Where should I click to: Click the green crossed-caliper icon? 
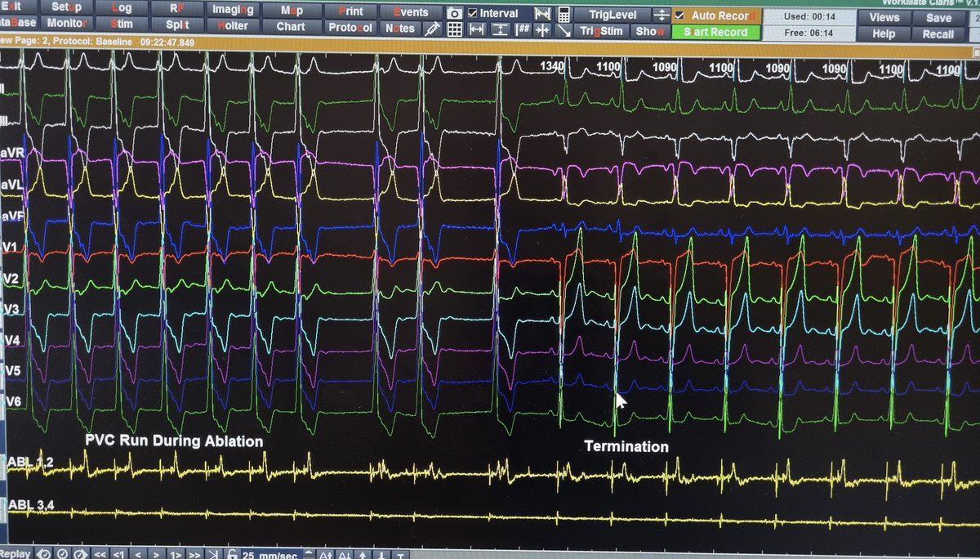544,14
